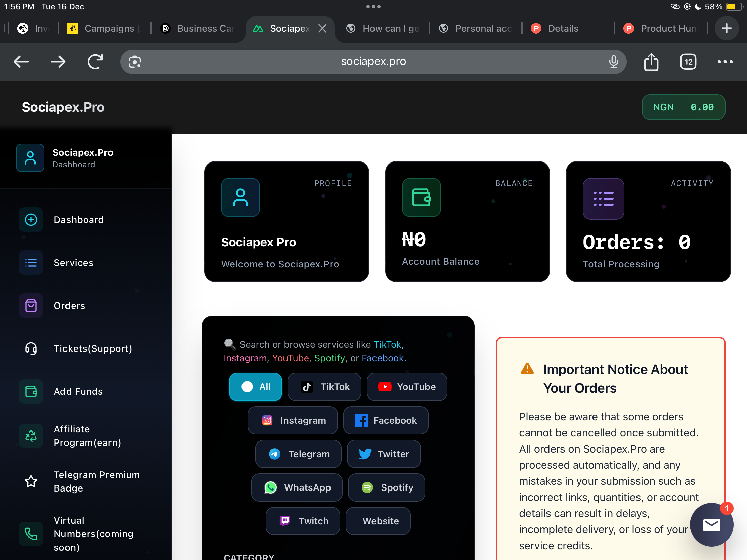747x560 pixels.
Task: Tap the microphone icon in the address bar
Action: click(614, 62)
